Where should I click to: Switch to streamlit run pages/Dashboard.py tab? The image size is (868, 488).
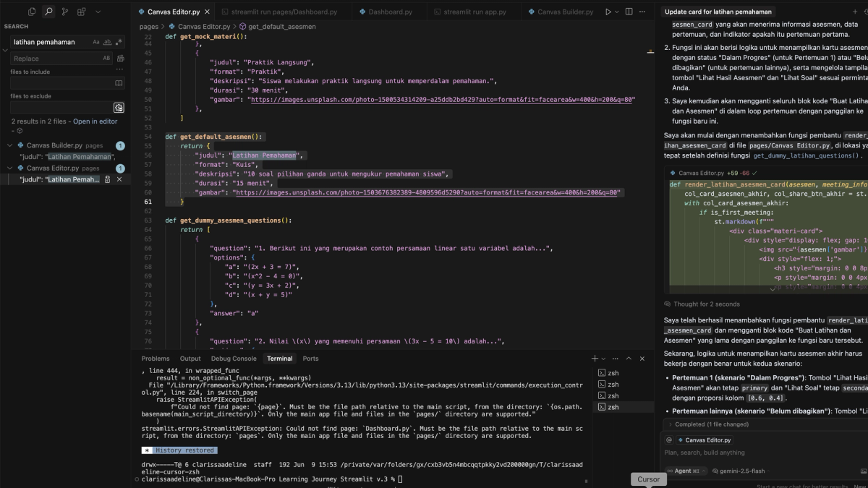tap(284, 12)
